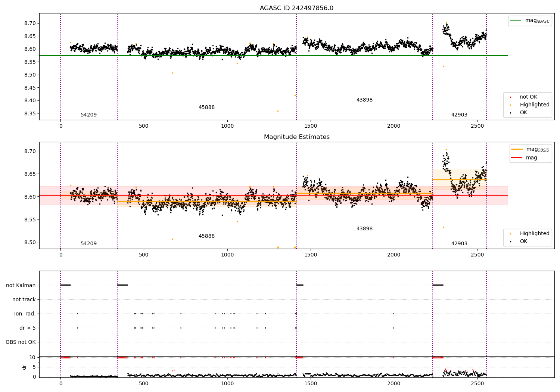Click obsid label 45888 in middle plot

(206, 236)
